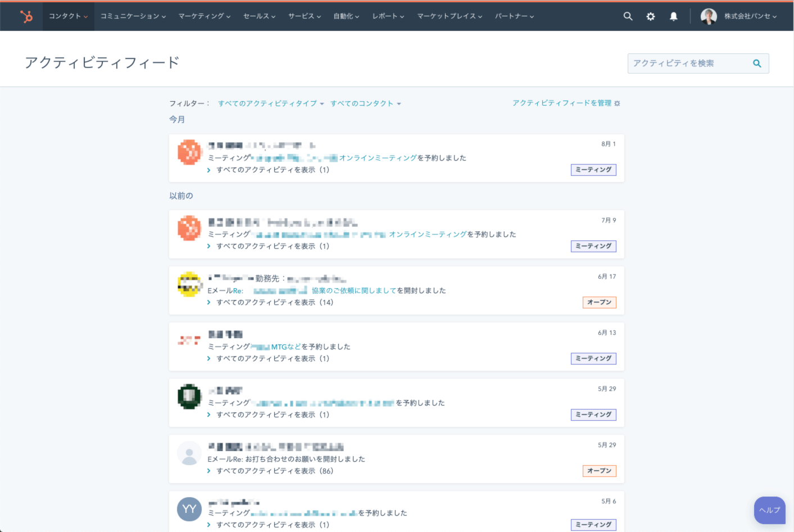Expand すべてのアクティビティを表示 (14) entry

coord(274,302)
